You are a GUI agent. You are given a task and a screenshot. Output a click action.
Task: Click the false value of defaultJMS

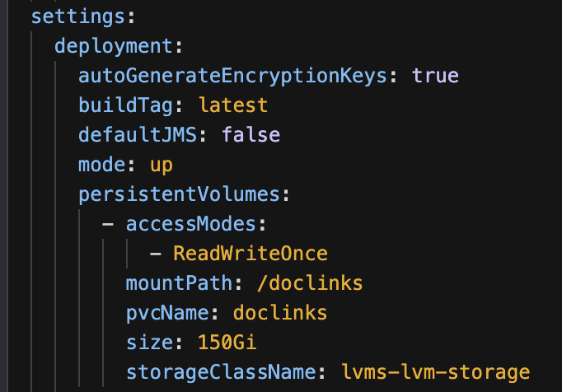point(251,135)
